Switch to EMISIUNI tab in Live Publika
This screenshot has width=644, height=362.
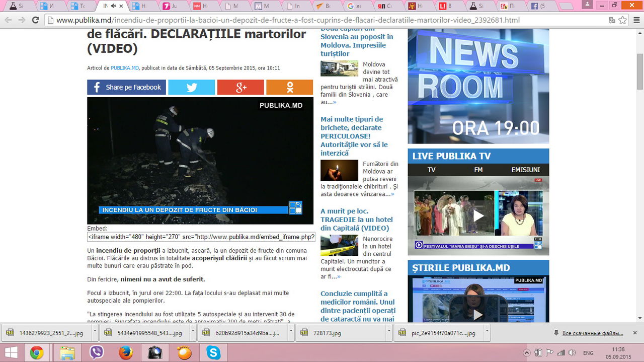point(525,170)
